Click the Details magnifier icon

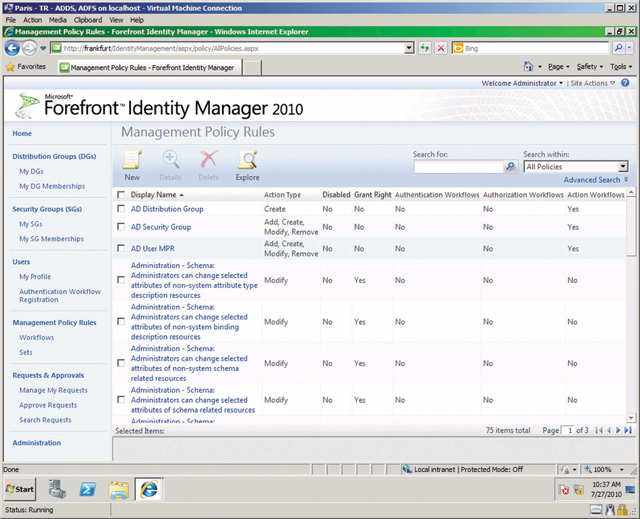[170, 160]
